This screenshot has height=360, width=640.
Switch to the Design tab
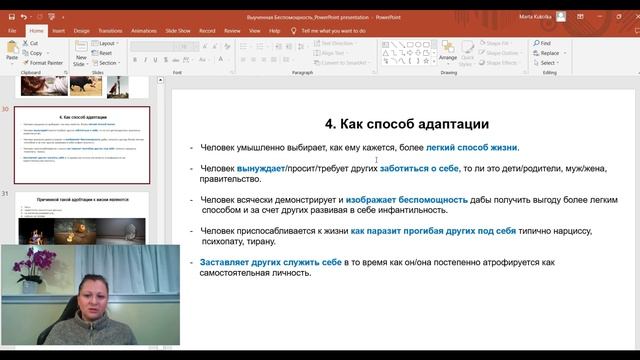(82, 31)
